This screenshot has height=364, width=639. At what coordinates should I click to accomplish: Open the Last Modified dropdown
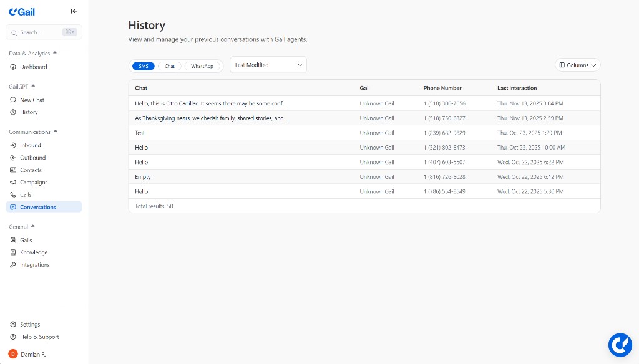[268, 64]
